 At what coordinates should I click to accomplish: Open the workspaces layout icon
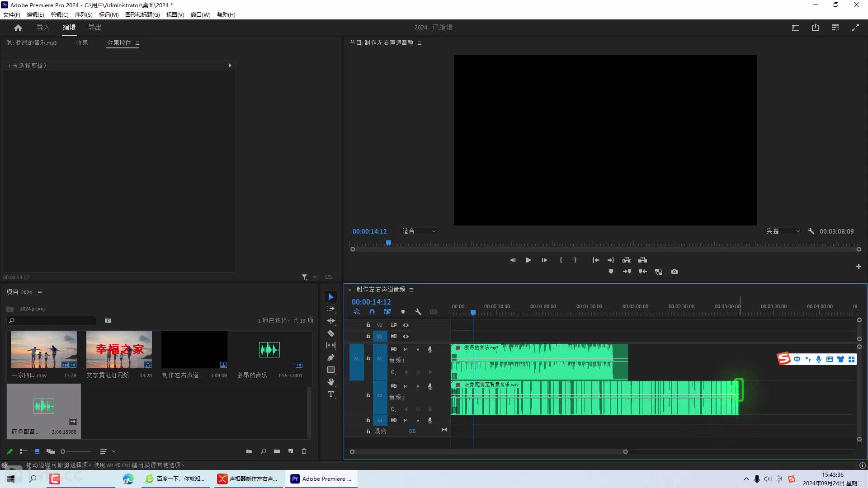796,28
